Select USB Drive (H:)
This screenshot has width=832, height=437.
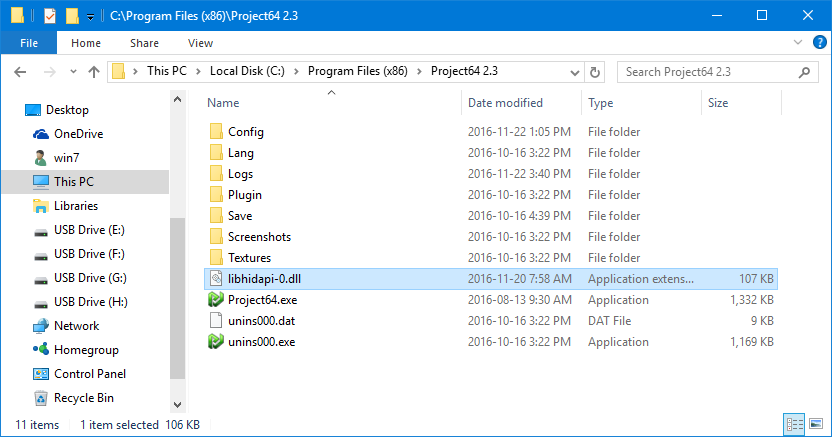point(91,302)
